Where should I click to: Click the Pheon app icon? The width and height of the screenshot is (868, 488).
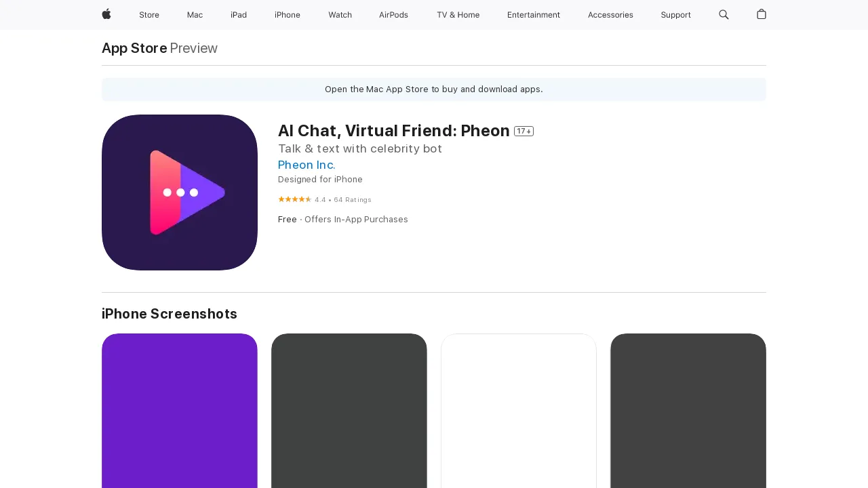(x=180, y=192)
